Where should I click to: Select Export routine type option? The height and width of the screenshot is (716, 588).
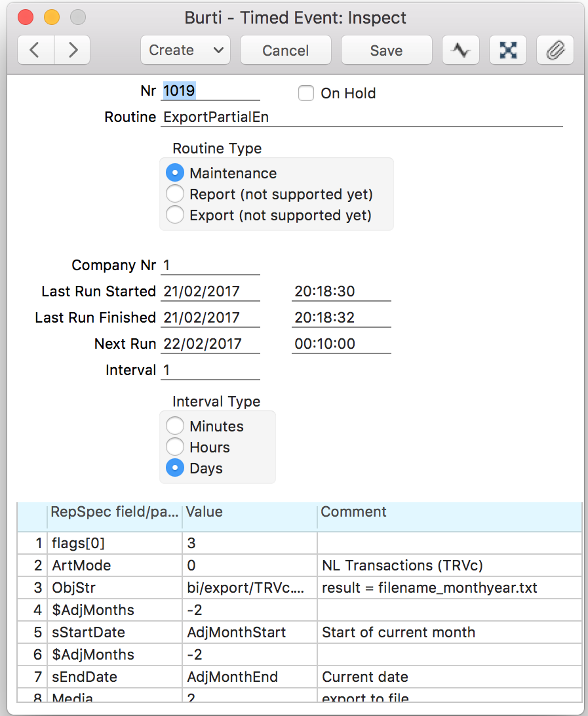coord(175,215)
